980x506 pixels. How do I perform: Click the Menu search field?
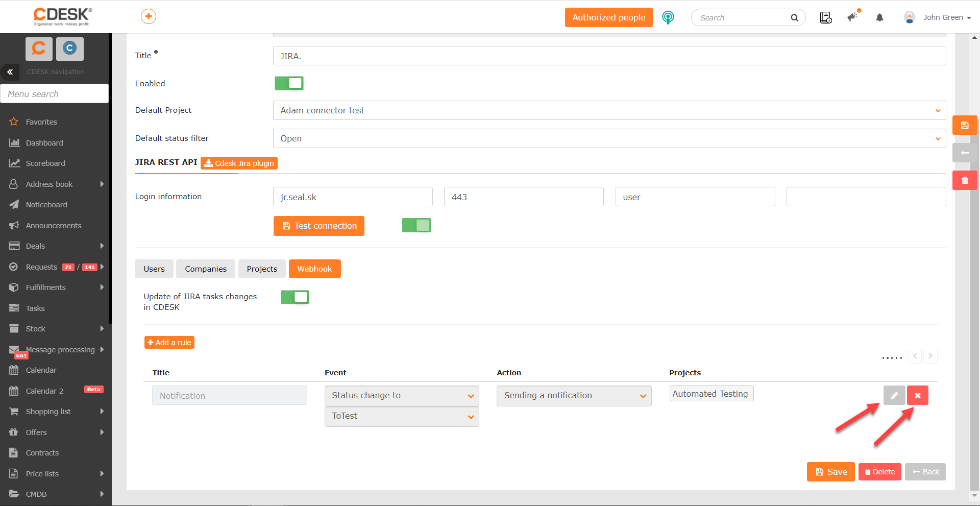[55, 94]
